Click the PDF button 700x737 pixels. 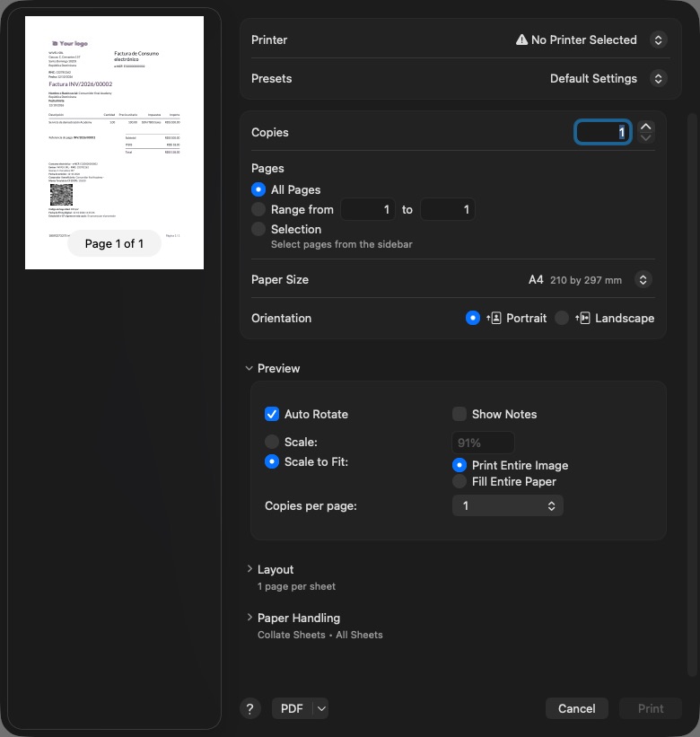coord(292,709)
